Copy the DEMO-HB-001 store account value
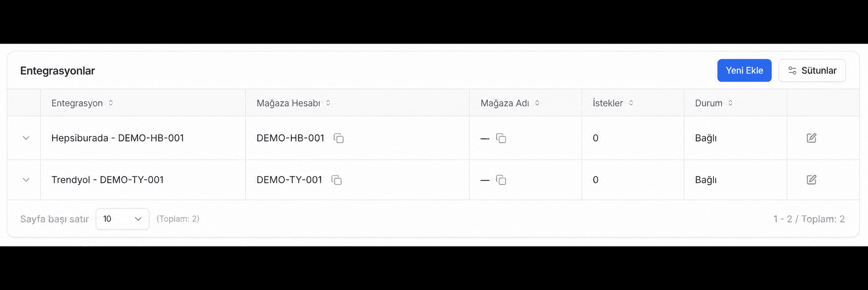This screenshot has height=290, width=868. (338, 138)
